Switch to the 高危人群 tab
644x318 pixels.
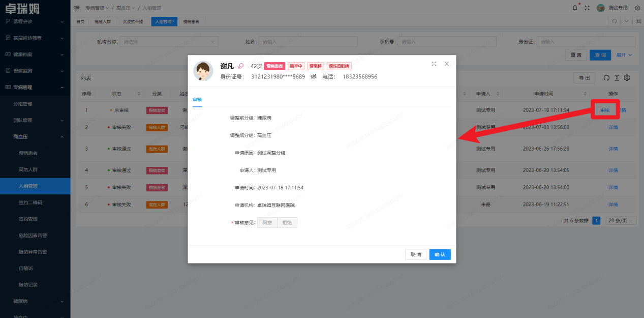point(103,21)
